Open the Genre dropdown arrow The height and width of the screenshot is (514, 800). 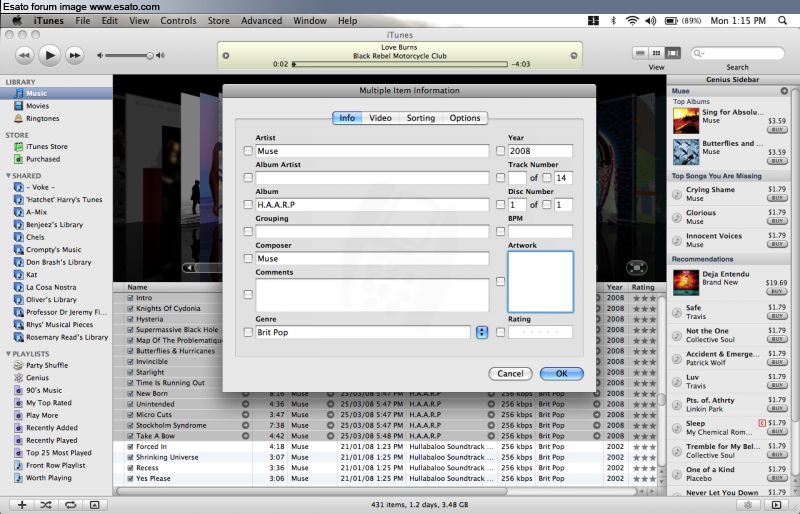(x=482, y=332)
